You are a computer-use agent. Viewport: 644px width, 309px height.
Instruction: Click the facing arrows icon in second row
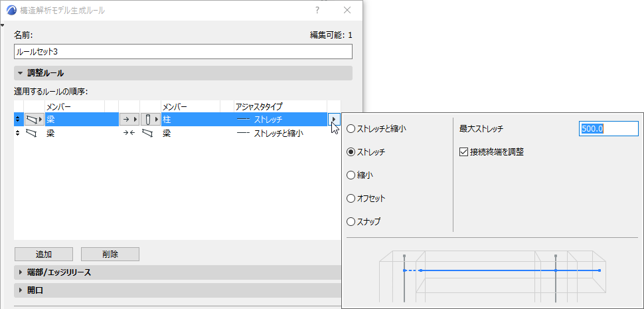pyautogui.click(x=129, y=133)
